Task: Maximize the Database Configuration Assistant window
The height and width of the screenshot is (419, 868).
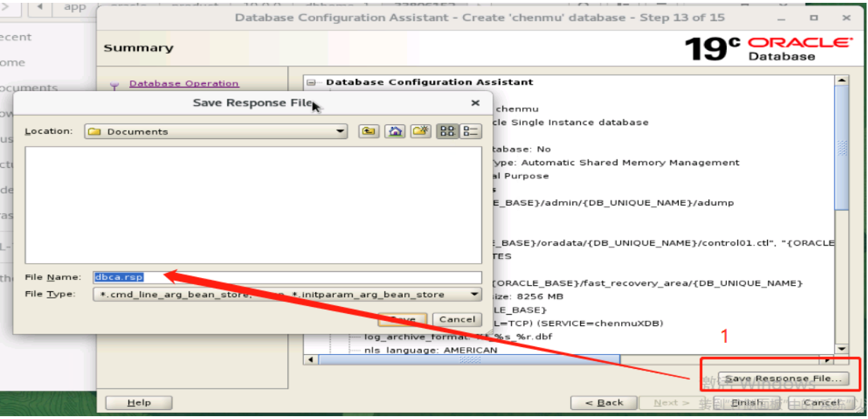Action: [814, 17]
